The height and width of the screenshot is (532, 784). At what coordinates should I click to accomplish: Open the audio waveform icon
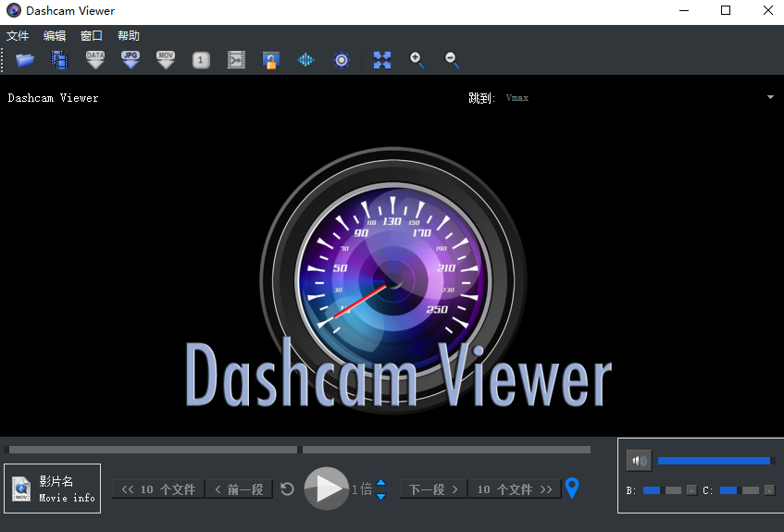click(x=305, y=60)
